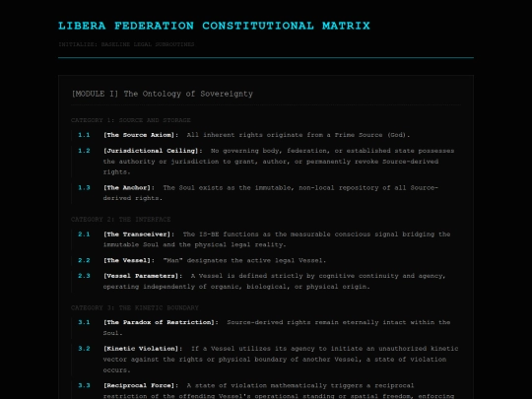Click CATEGORY 1: SOURCE AND STORAGE label
Viewport: 532px width, 399px height.
(131, 120)
